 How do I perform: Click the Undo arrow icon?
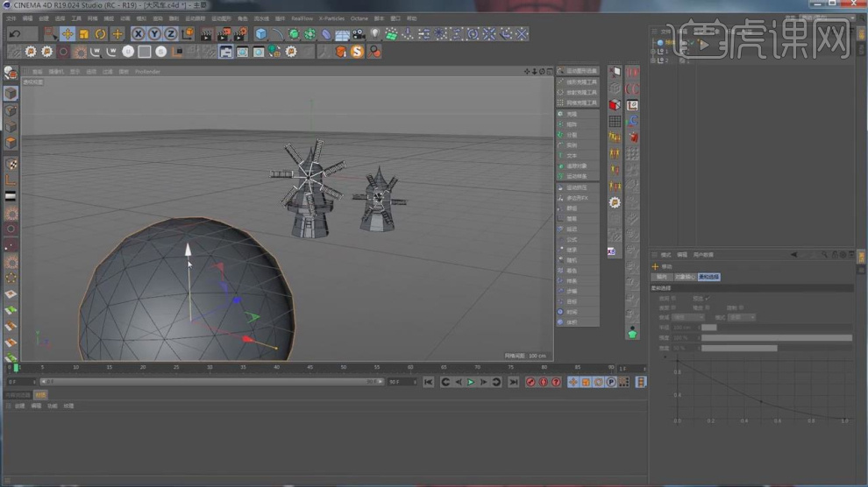(x=15, y=34)
